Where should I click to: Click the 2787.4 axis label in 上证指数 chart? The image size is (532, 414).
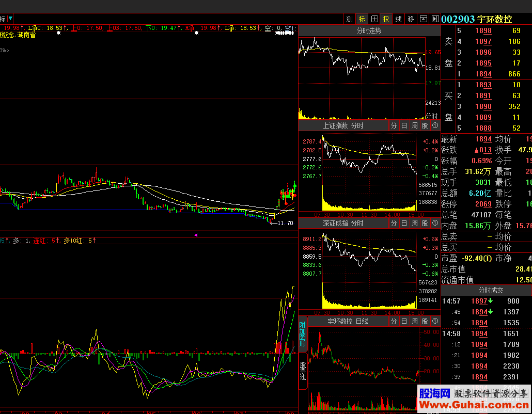312,142
